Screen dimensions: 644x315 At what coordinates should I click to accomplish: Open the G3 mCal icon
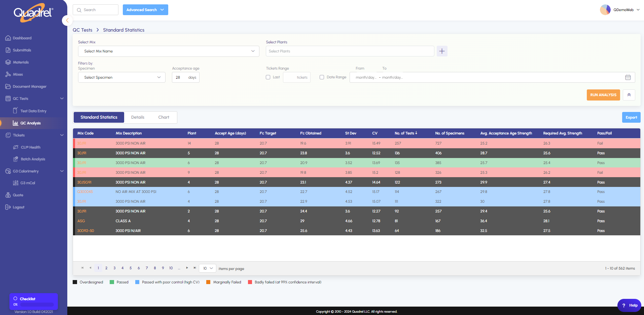click(15, 183)
